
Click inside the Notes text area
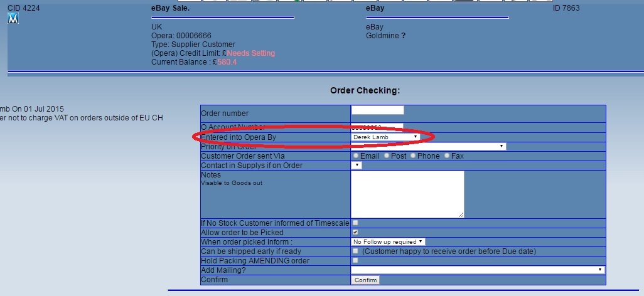(407, 194)
